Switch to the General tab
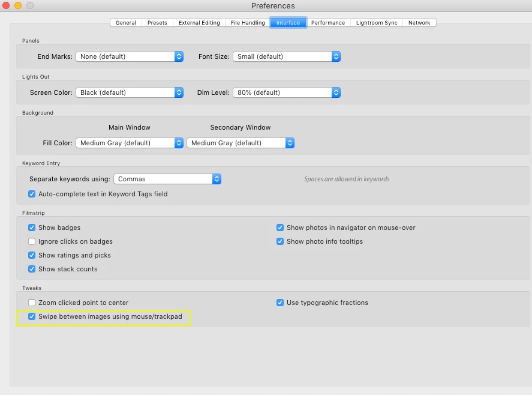 point(126,23)
